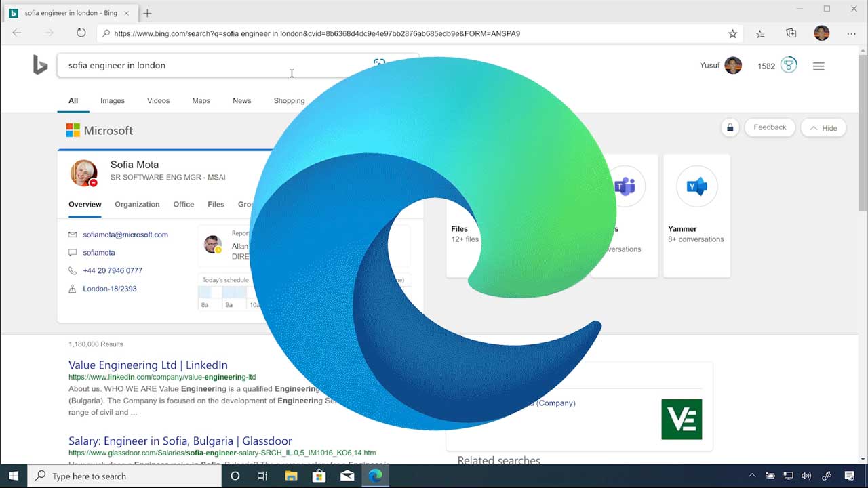Open browser profile avatar in Edge toolbar
The width and height of the screenshot is (868, 488).
(821, 33)
